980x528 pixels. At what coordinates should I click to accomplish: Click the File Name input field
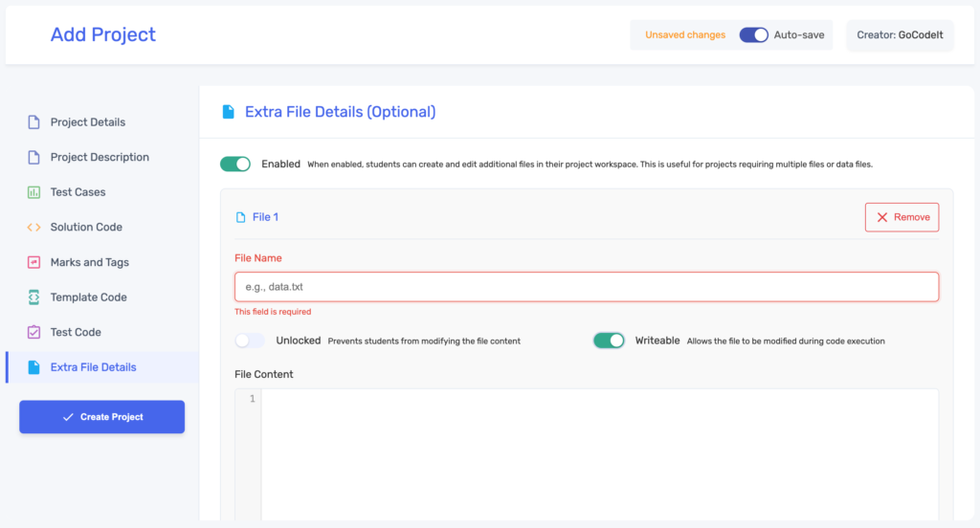point(586,287)
